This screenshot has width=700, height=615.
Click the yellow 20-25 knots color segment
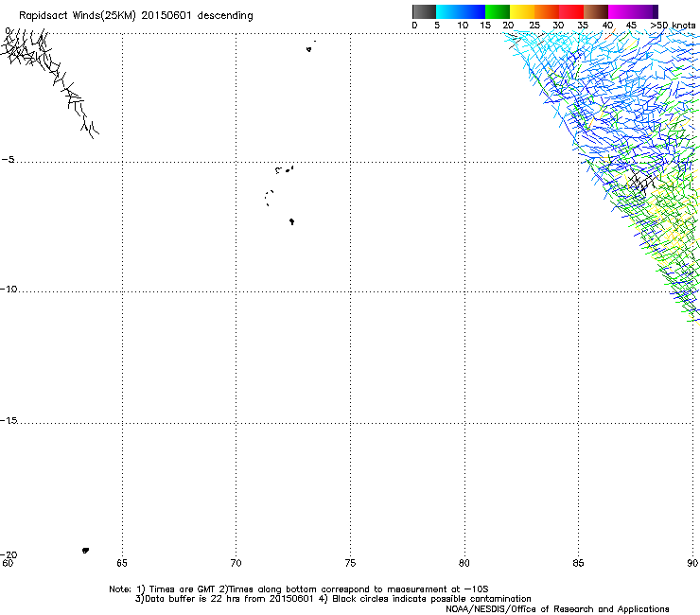[x=522, y=11]
